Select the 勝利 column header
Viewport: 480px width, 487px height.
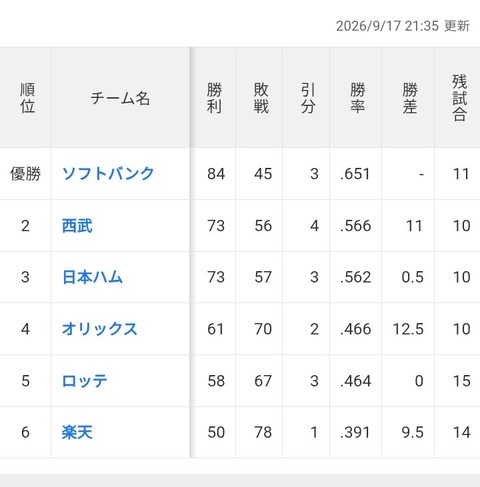pyautogui.click(x=214, y=98)
